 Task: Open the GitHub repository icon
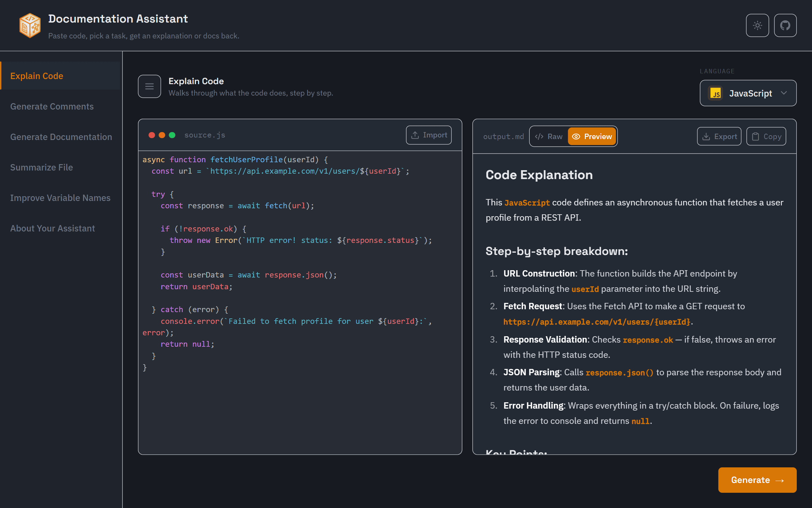[785, 25]
